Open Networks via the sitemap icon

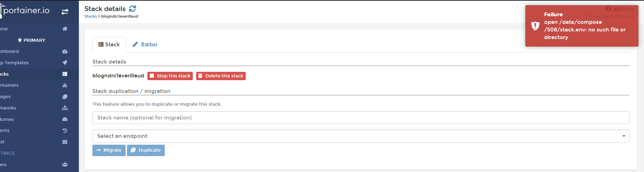tap(65, 108)
